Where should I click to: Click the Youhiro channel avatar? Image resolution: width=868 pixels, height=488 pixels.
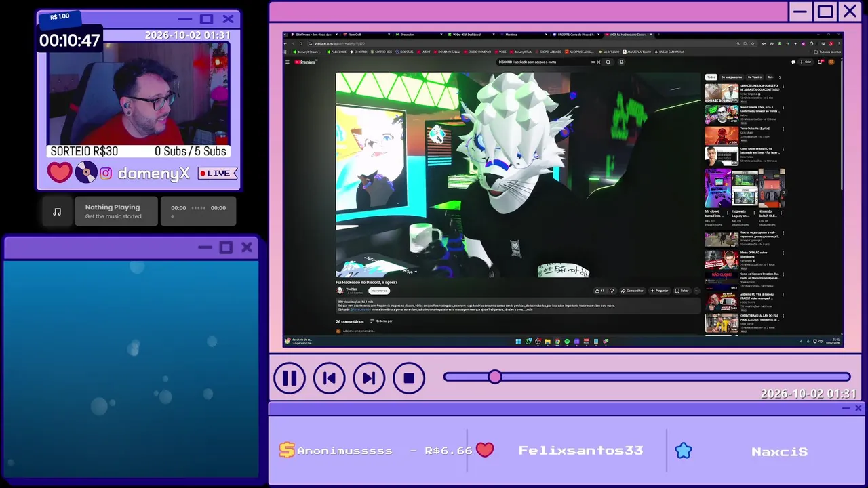tap(340, 290)
